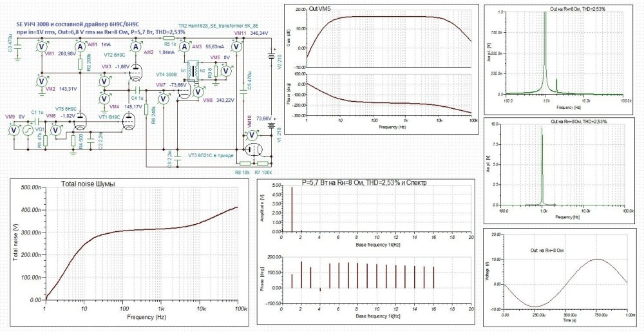Click the Total noise graph title
This screenshot has height=333, width=644.
pyautogui.click(x=88, y=184)
